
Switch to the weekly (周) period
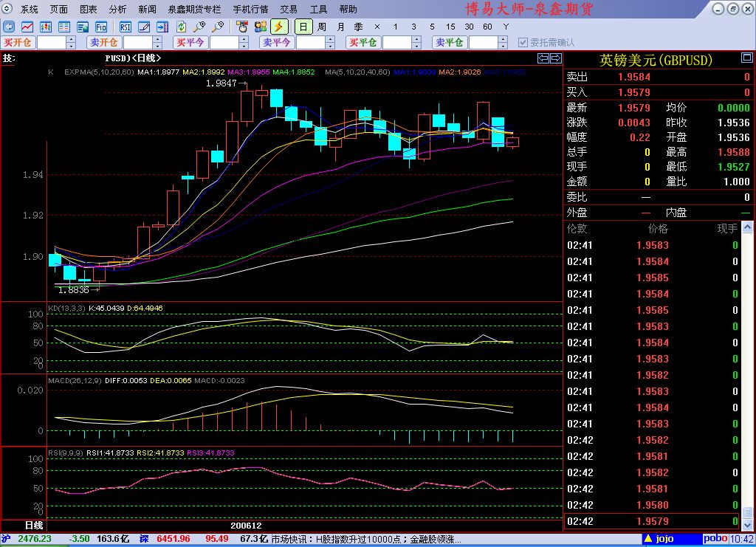pos(322,27)
